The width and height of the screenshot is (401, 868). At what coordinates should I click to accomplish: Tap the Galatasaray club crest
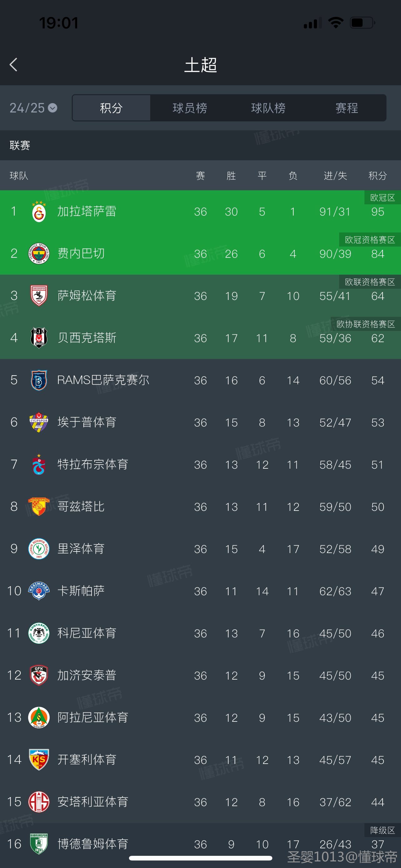(x=39, y=212)
